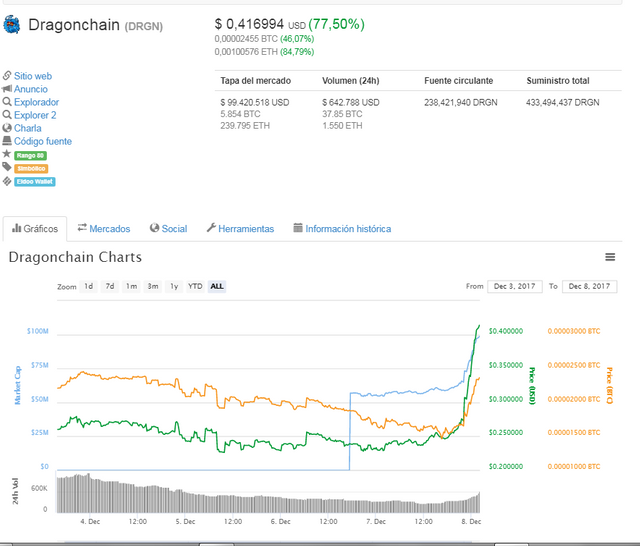Select the YTD zoom range
640x546 pixels.
(195, 286)
